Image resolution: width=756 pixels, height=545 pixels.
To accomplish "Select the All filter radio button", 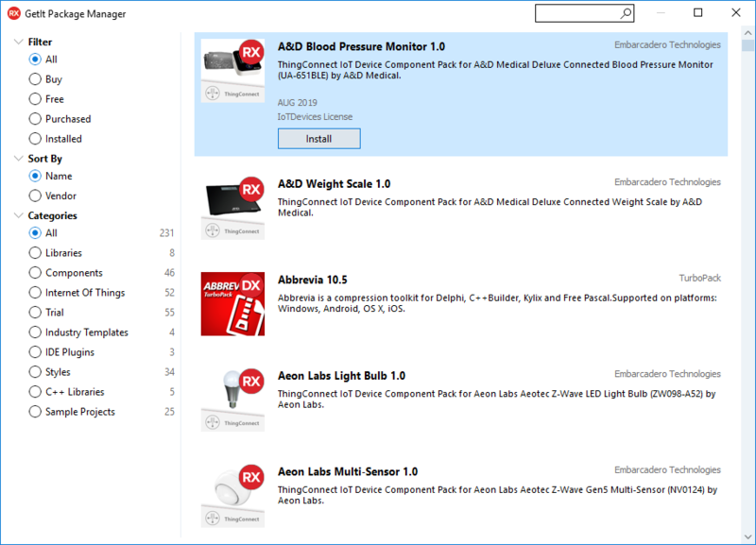I will (35, 60).
